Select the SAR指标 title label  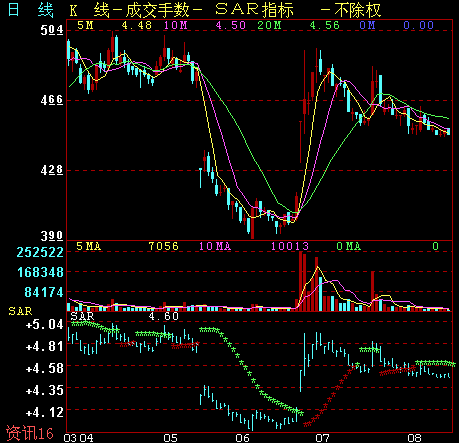(x=254, y=10)
